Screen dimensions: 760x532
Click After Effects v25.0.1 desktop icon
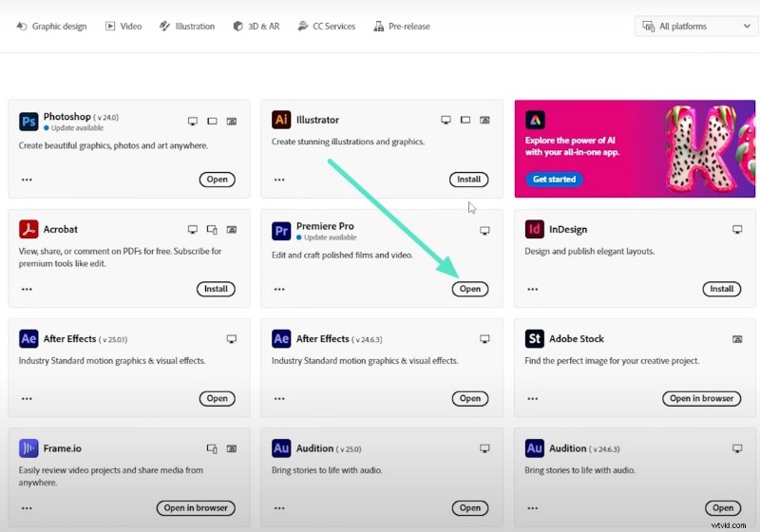point(232,339)
